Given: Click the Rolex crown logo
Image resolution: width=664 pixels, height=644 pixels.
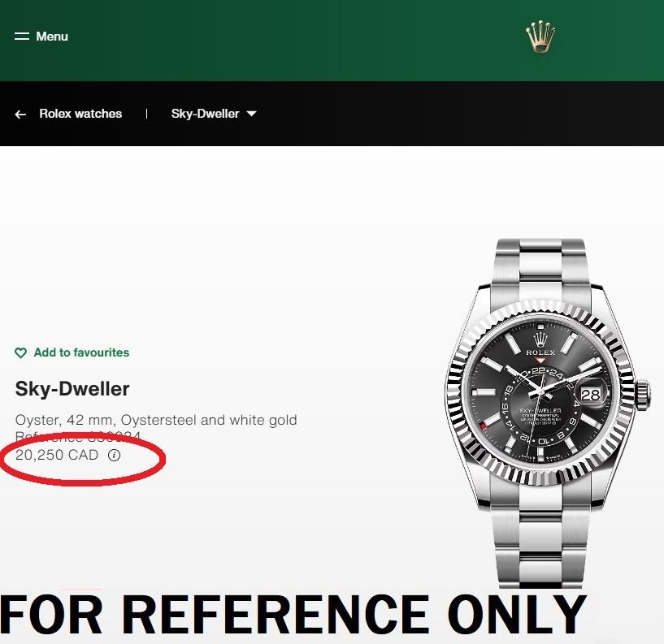Looking at the screenshot, I should 540,37.
